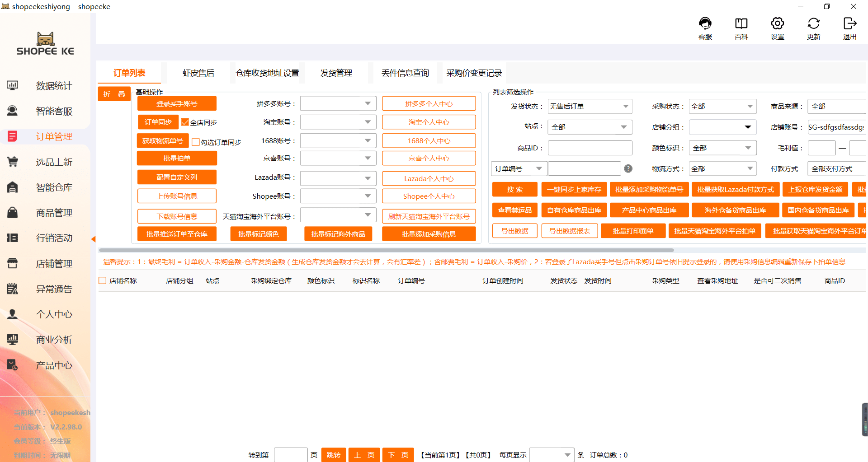Select 订单管理 sidebar icon
This screenshot has height=462, width=868.
tap(13, 136)
